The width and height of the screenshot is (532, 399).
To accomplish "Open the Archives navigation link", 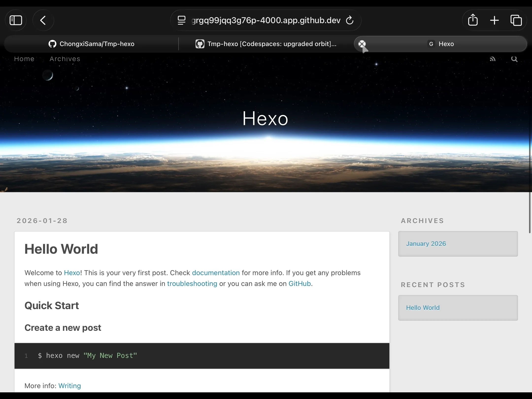I will (65, 59).
